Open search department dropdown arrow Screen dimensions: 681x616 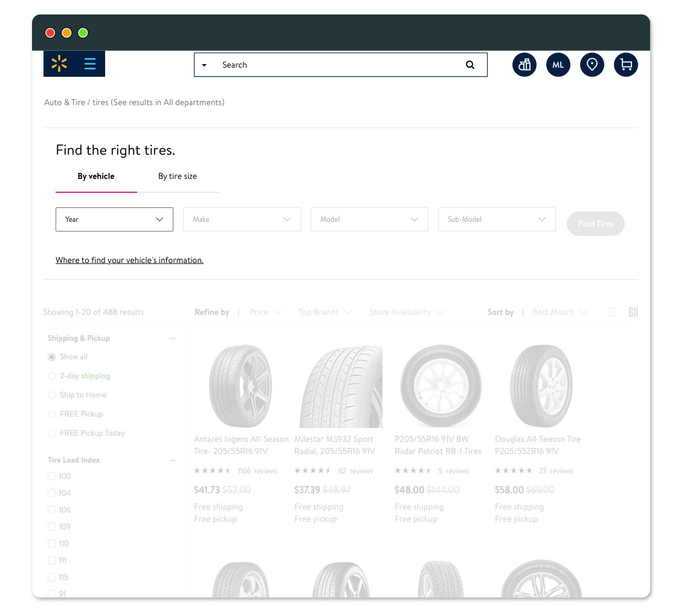tap(204, 65)
